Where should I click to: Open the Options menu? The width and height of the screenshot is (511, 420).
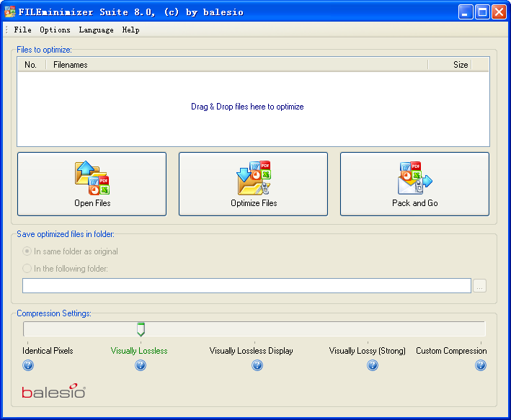[55, 30]
